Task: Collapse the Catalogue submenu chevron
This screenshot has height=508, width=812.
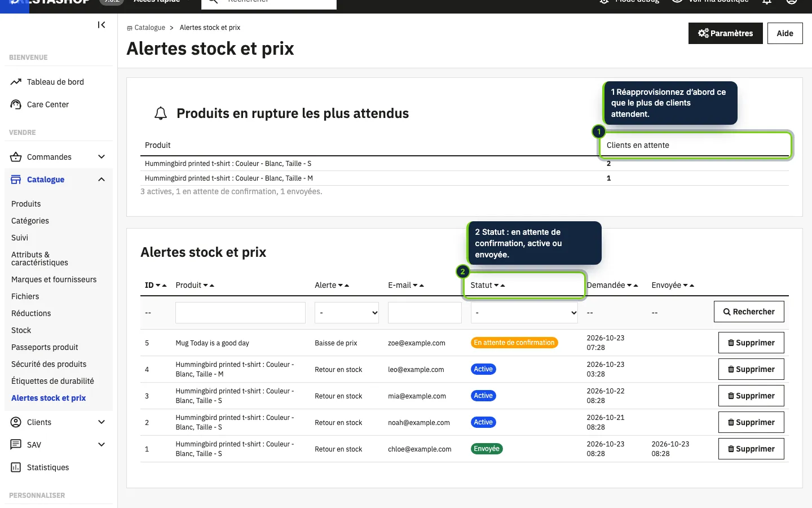Action: tap(101, 179)
